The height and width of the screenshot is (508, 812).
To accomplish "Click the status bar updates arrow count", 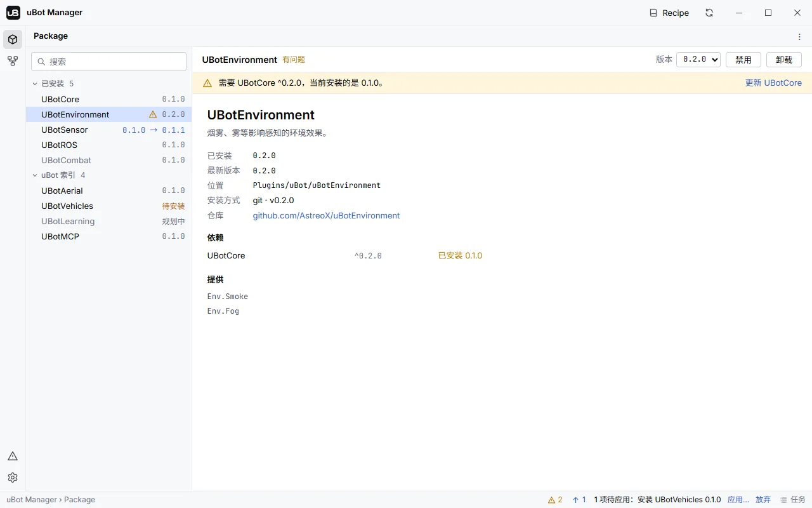I will (x=579, y=500).
